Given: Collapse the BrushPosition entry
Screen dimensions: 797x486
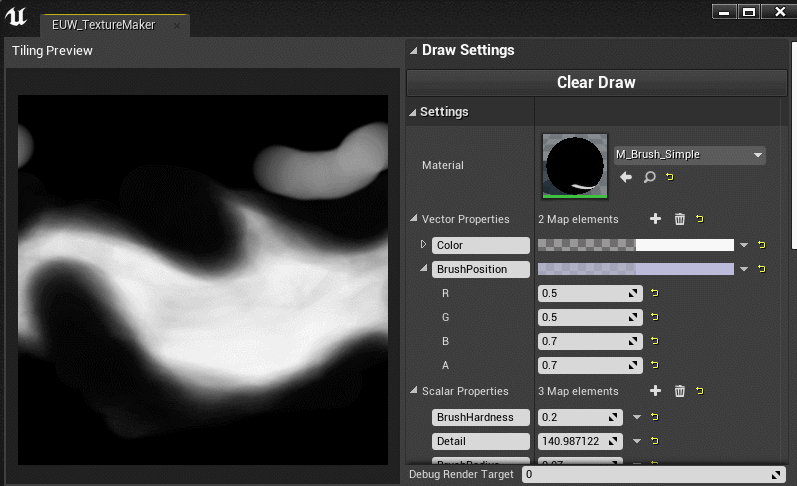Looking at the screenshot, I should pos(423,268).
